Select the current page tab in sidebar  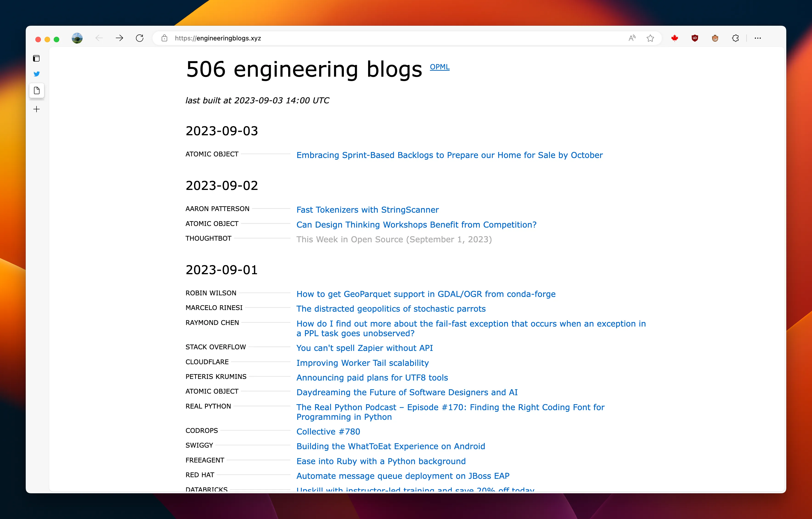point(37,90)
